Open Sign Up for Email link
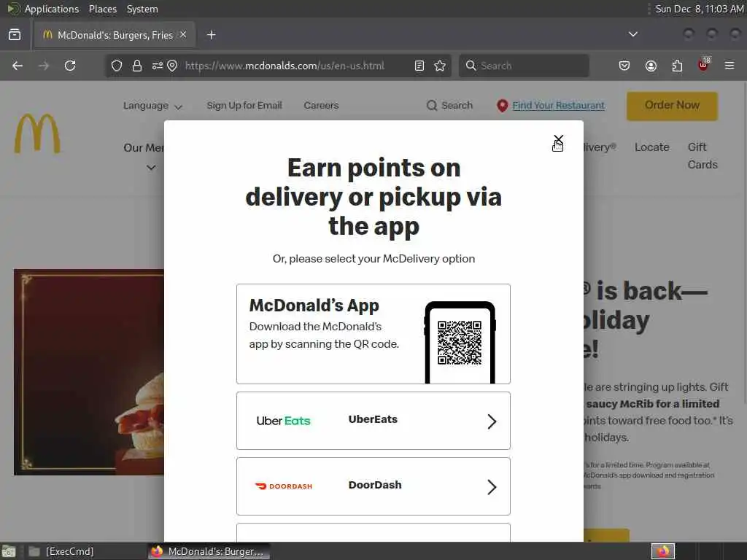Screen dimensions: 747x560 coord(244,105)
